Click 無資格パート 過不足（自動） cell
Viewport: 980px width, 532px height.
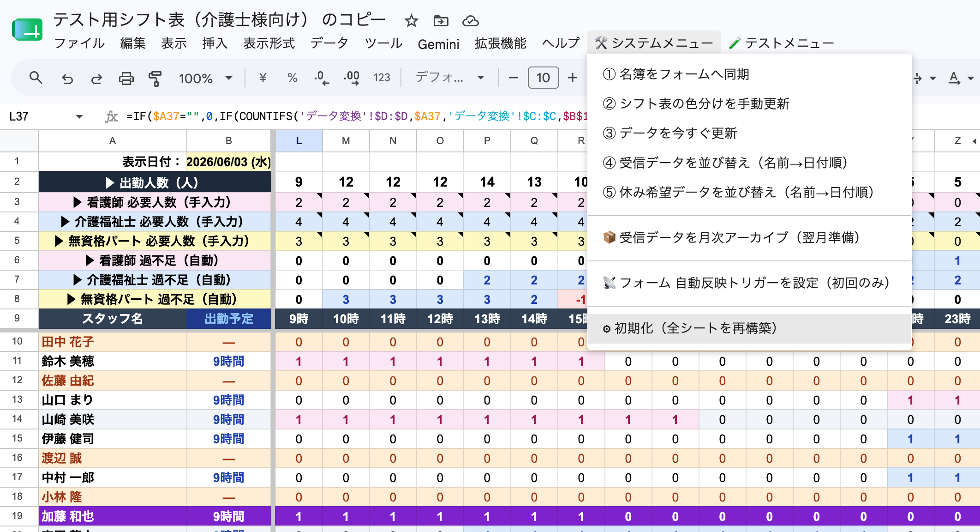click(x=155, y=299)
